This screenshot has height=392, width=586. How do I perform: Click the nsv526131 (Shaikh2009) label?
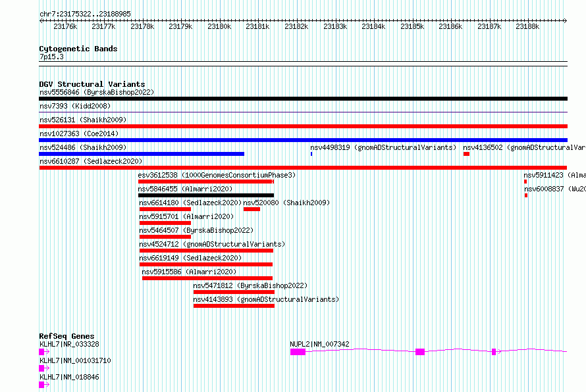point(83,120)
